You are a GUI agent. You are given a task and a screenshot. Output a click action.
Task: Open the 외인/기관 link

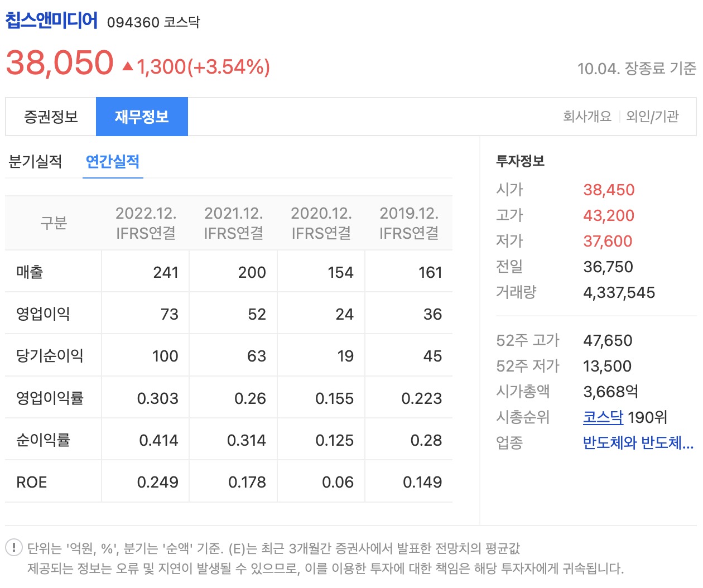pos(652,117)
